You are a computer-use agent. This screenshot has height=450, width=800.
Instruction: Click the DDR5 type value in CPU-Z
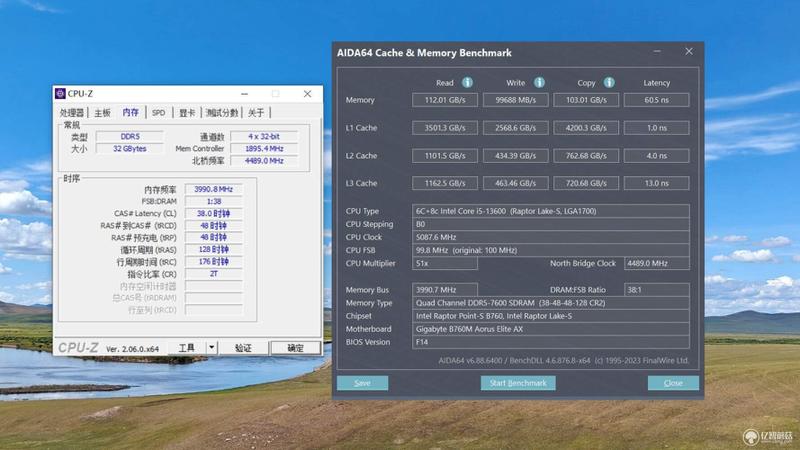130,136
